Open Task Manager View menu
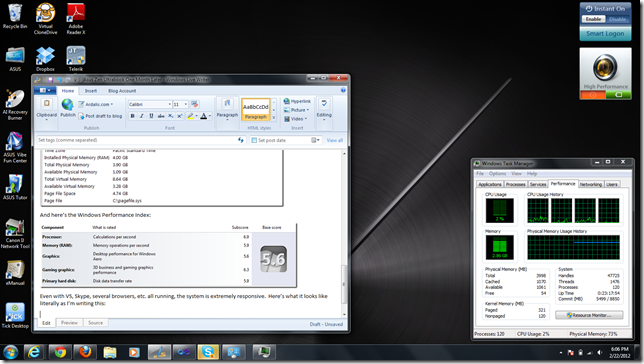This screenshot has height=364, width=644. [x=516, y=174]
